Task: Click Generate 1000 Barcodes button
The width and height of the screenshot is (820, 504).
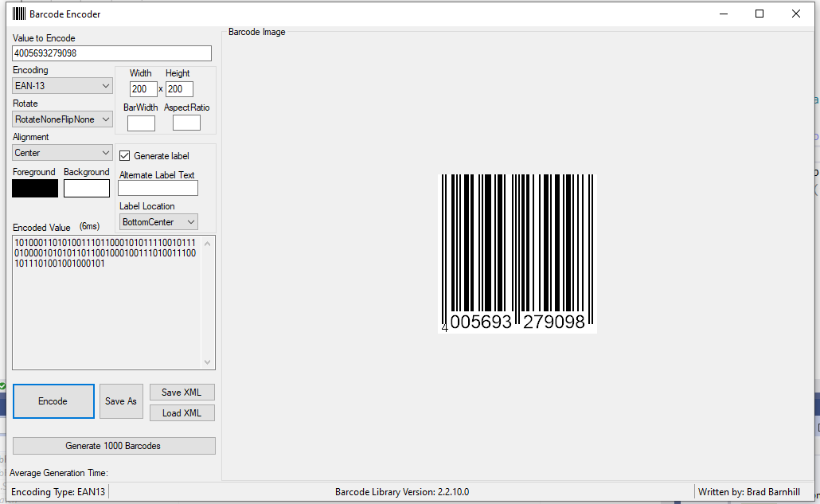Action: pos(114,446)
